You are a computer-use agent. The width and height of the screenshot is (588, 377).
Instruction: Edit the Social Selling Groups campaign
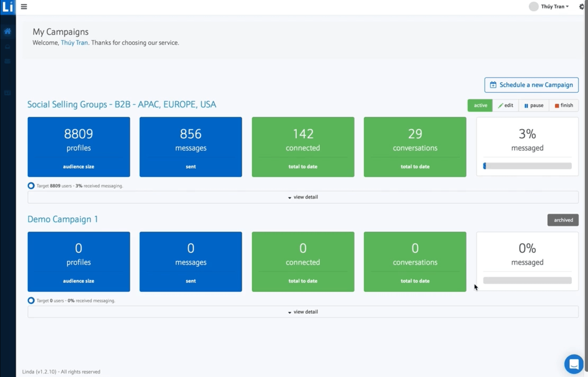(505, 105)
